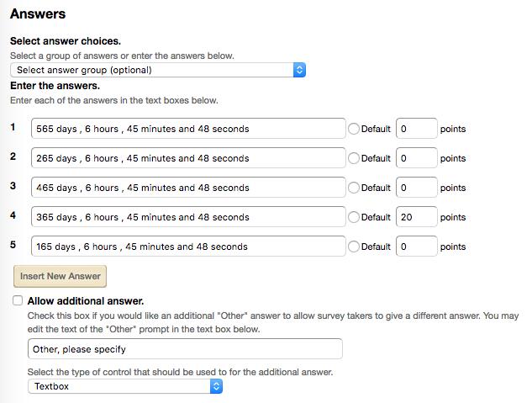Select Default radio for answer 2
The height and width of the screenshot is (403, 532).
pyautogui.click(x=354, y=158)
